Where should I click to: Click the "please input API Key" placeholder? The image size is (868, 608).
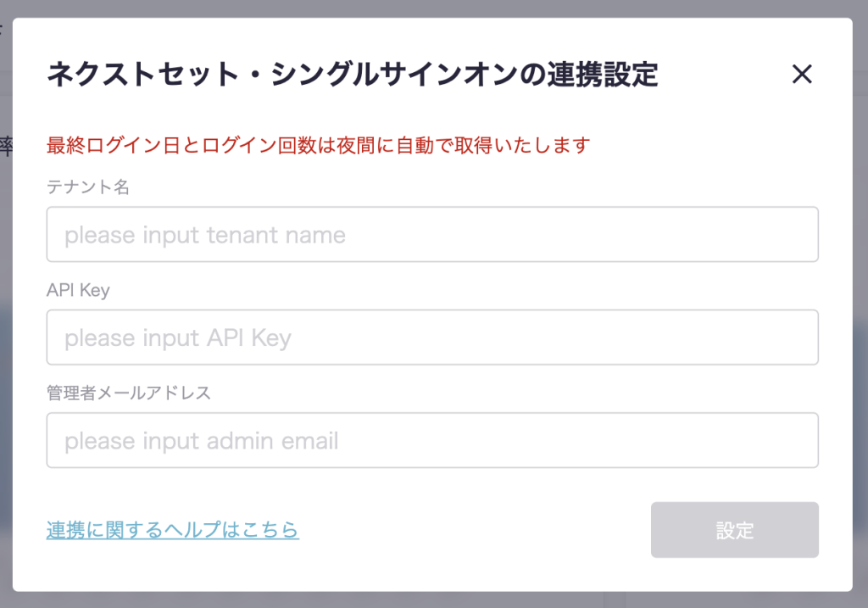(178, 337)
